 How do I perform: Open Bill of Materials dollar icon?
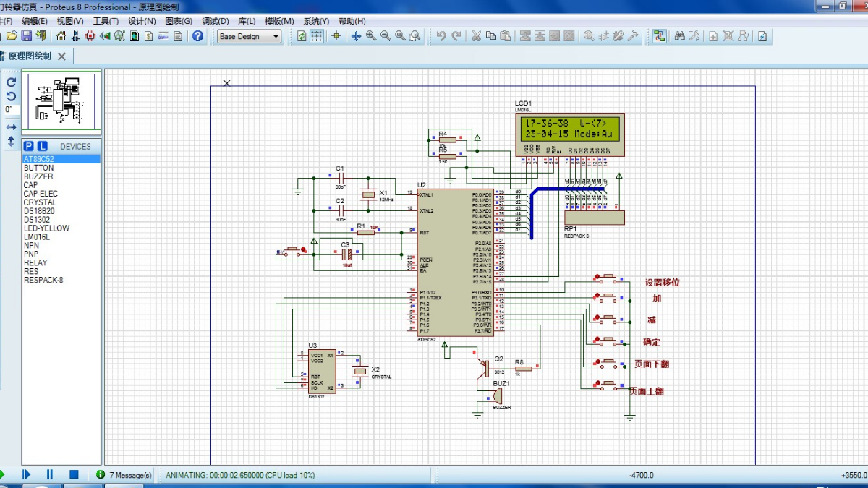tap(148, 36)
